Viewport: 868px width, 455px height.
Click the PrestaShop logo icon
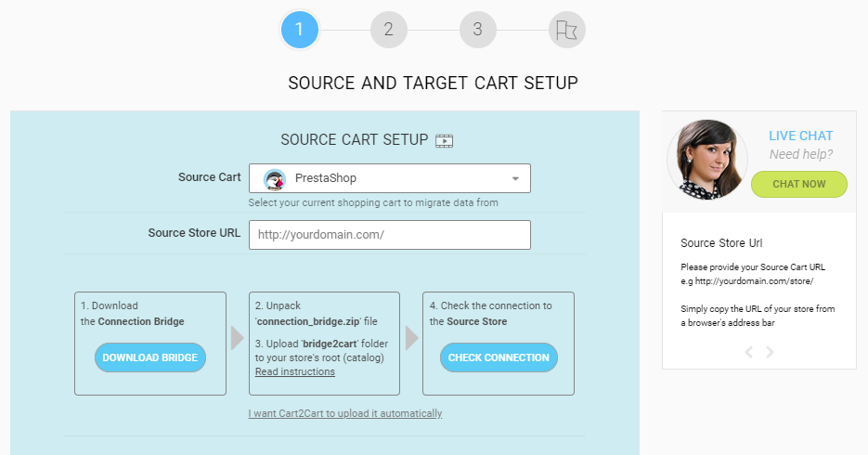(275, 178)
